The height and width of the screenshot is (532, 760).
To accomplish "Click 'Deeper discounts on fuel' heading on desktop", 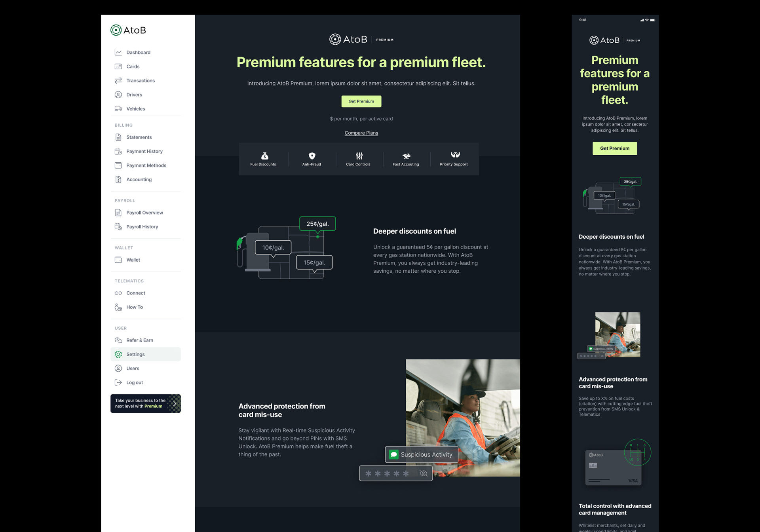I will [414, 231].
